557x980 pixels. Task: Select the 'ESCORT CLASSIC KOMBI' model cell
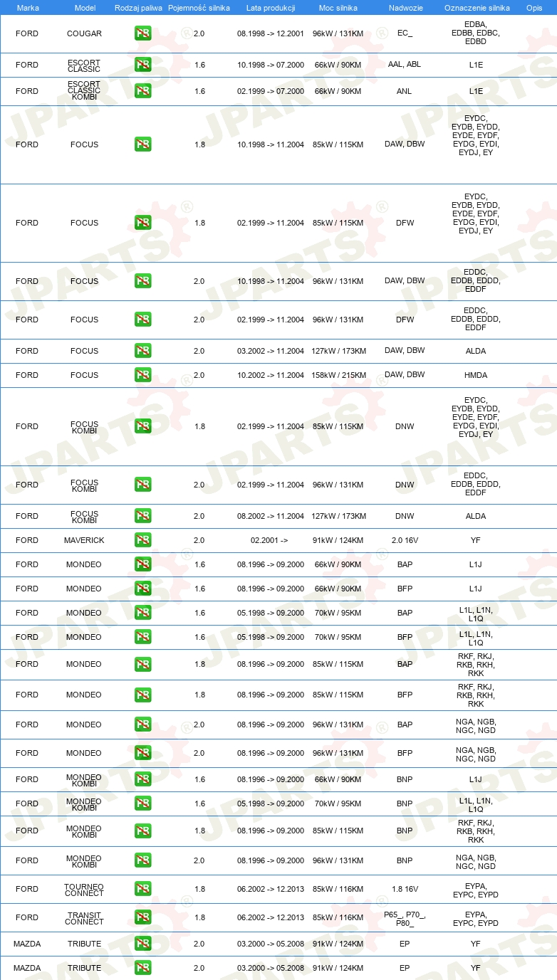coord(84,91)
